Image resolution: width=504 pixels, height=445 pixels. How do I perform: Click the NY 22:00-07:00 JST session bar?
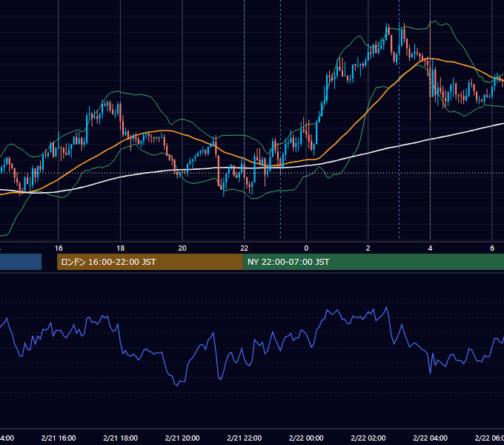coord(373,262)
